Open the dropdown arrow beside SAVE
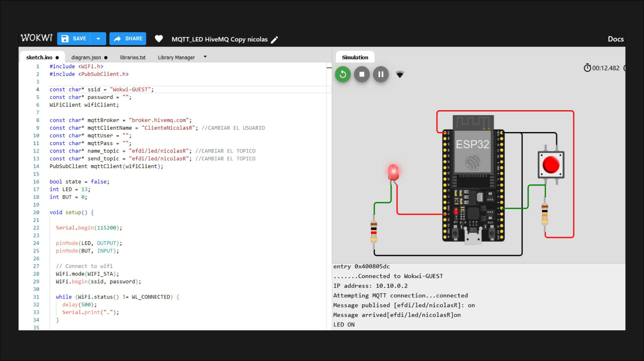Viewport: 644px width, 361px height. pyautogui.click(x=98, y=39)
